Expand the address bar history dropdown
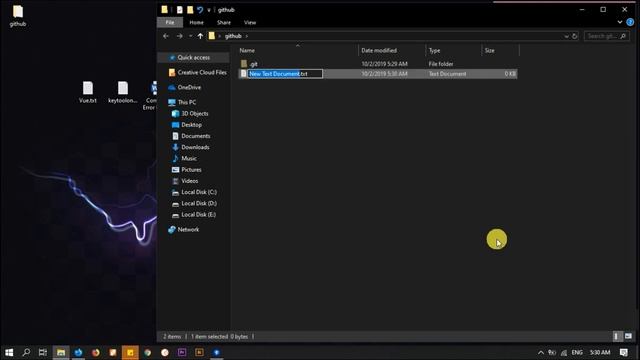The width and height of the screenshot is (640, 360). pyautogui.click(x=567, y=36)
